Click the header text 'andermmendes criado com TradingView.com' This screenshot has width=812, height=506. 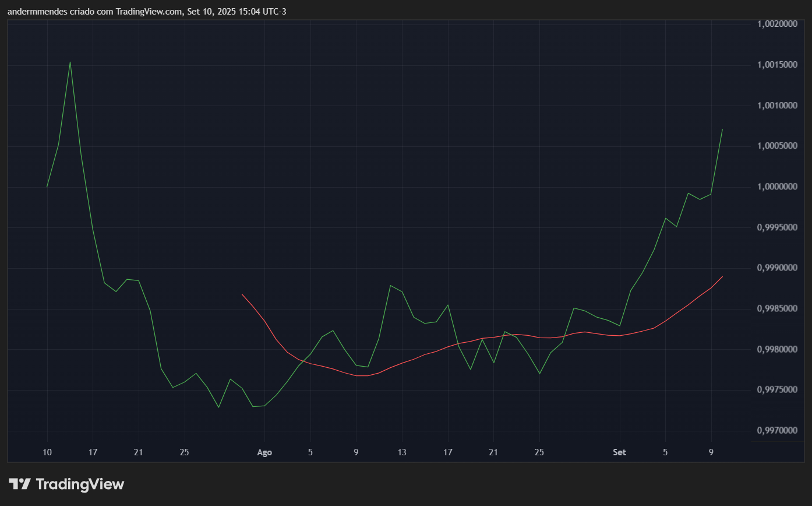[95, 12]
